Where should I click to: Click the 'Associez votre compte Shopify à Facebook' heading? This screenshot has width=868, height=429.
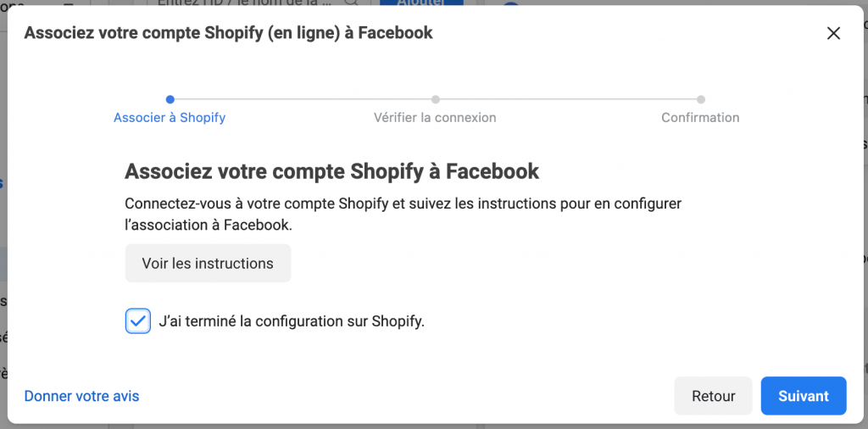pyautogui.click(x=331, y=170)
